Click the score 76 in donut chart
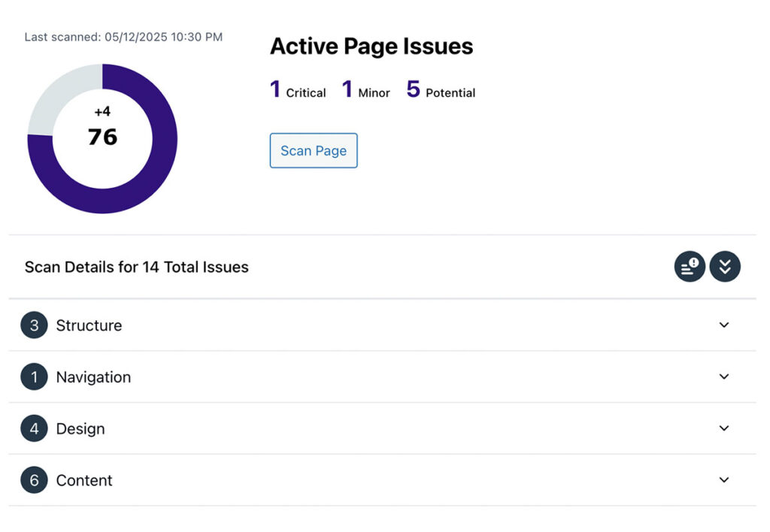The height and width of the screenshot is (532, 770). pos(102,137)
